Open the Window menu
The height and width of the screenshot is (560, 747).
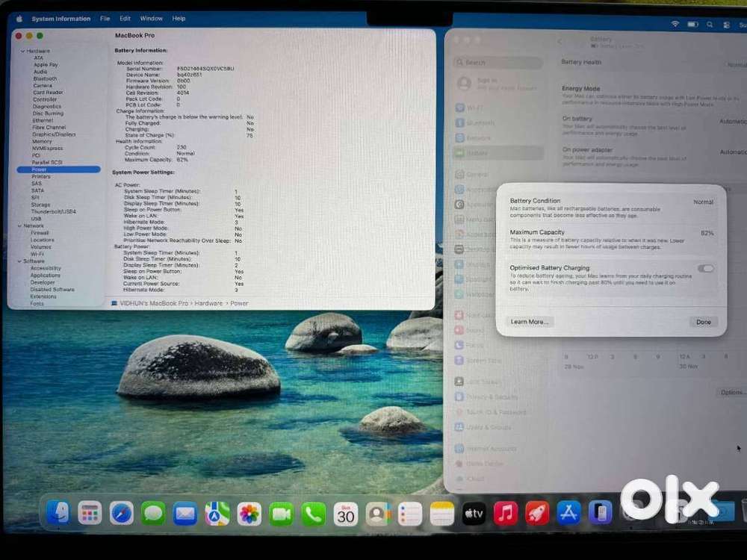[151, 19]
